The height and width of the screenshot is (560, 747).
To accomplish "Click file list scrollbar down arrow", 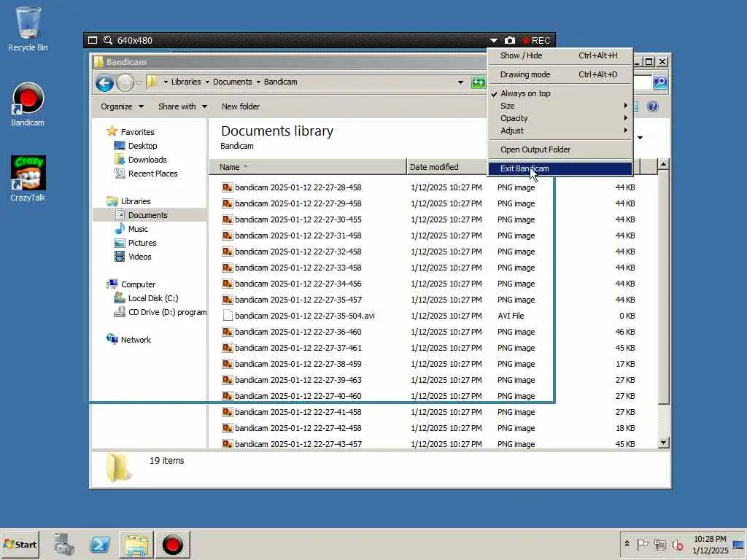I will click(663, 443).
